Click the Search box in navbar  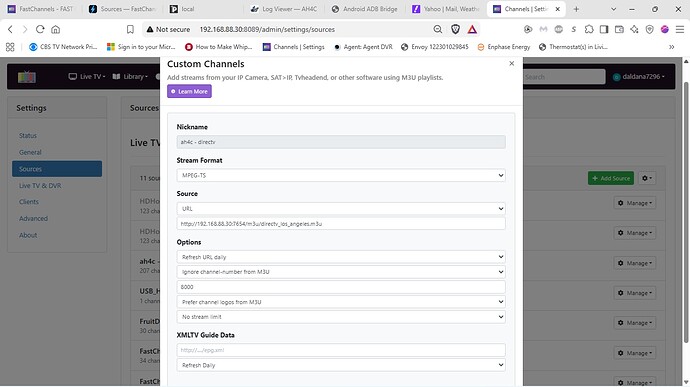[564, 77]
